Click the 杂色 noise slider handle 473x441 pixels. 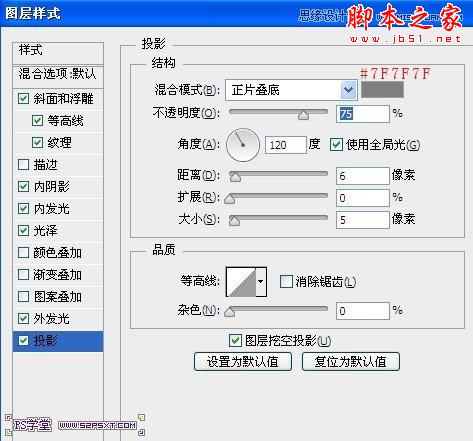tap(229, 312)
